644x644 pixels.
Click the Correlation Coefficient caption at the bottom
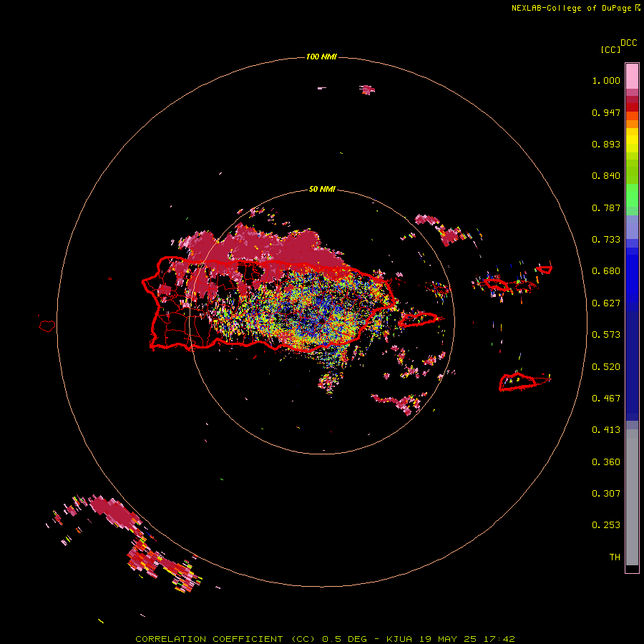pos(325,639)
